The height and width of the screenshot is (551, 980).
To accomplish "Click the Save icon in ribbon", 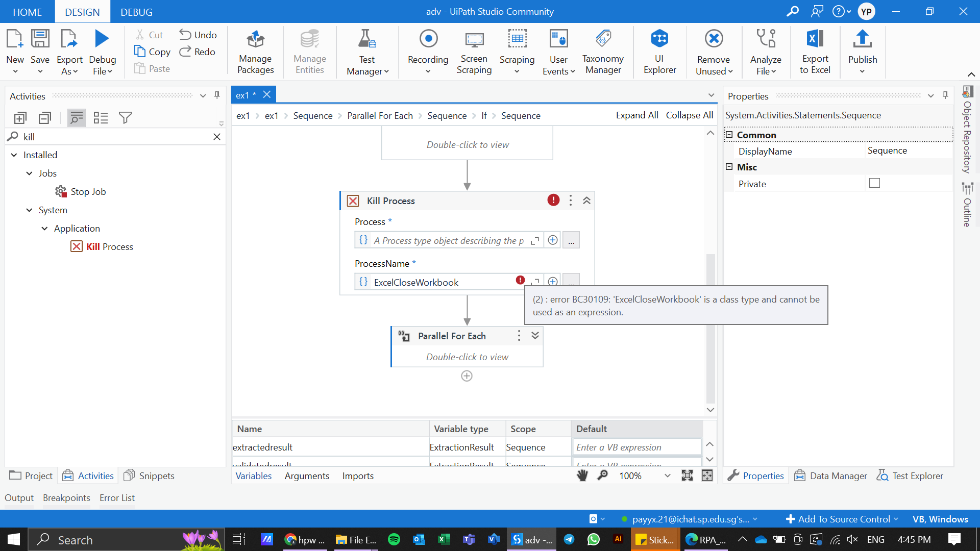I will tap(40, 39).
